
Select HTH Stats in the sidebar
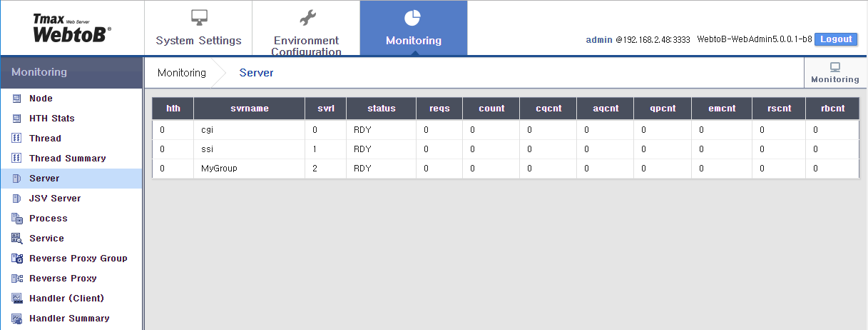coord(71,119)
